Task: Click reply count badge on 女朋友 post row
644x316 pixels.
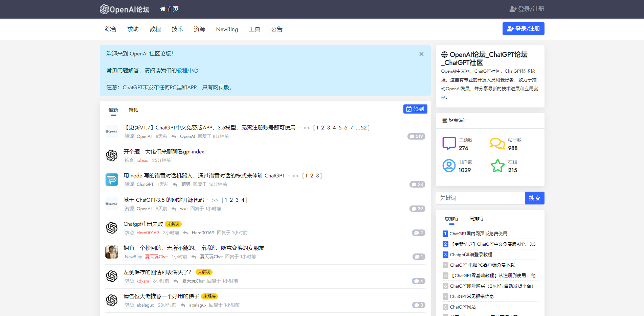Action: click(419, 257)
